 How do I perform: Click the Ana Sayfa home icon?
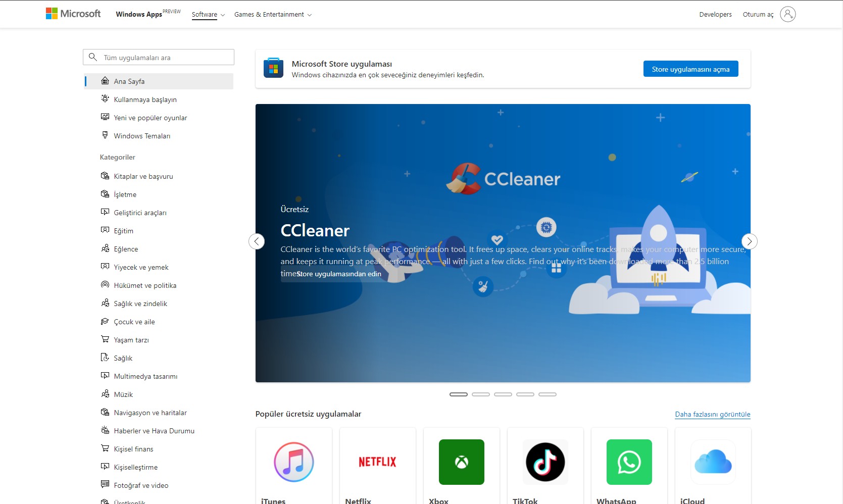point(105,81)
